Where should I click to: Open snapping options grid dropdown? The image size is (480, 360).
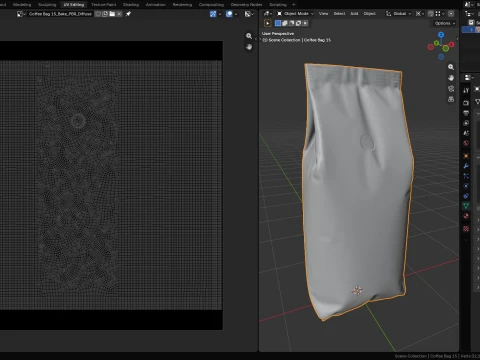pyautogui.click(x=440, y=14)
